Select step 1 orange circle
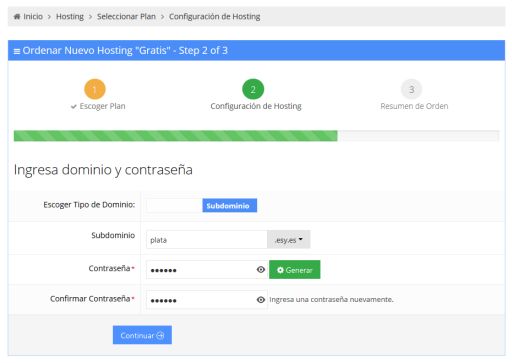The width and height of the screenshot is (512, 363). point(95,89)
